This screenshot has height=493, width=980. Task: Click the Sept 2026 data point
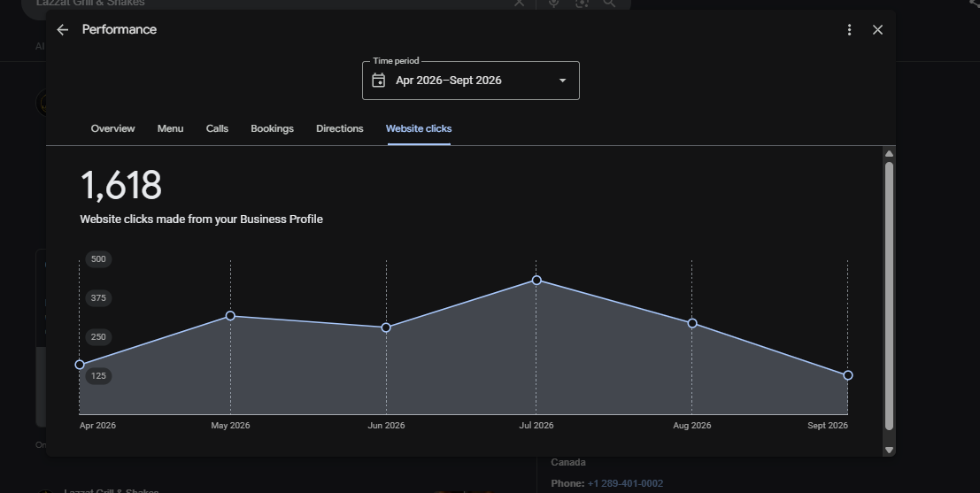click(848, 375)
